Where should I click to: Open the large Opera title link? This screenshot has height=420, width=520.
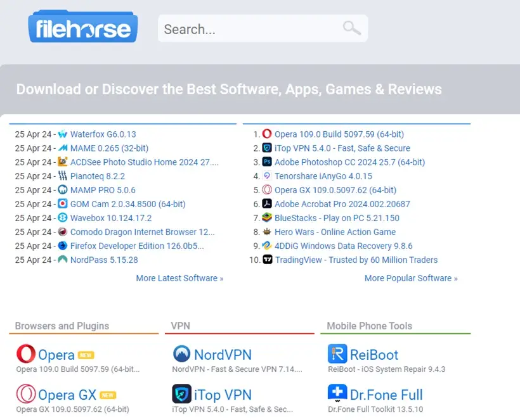(56, 355)
